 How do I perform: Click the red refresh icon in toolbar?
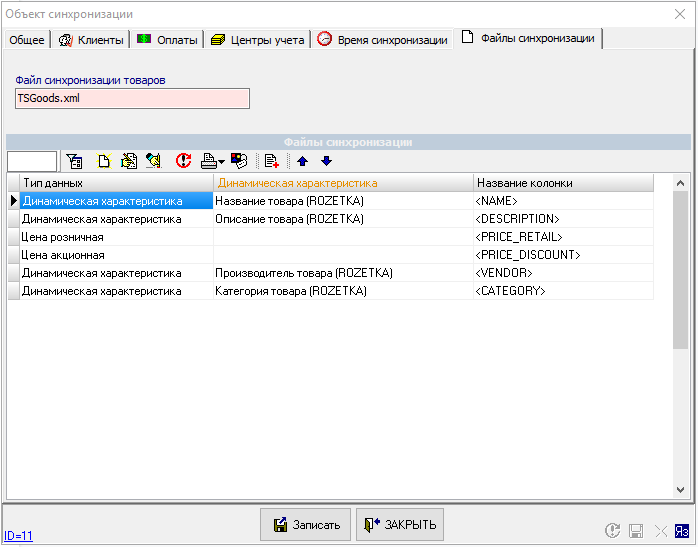coord(183,161)
